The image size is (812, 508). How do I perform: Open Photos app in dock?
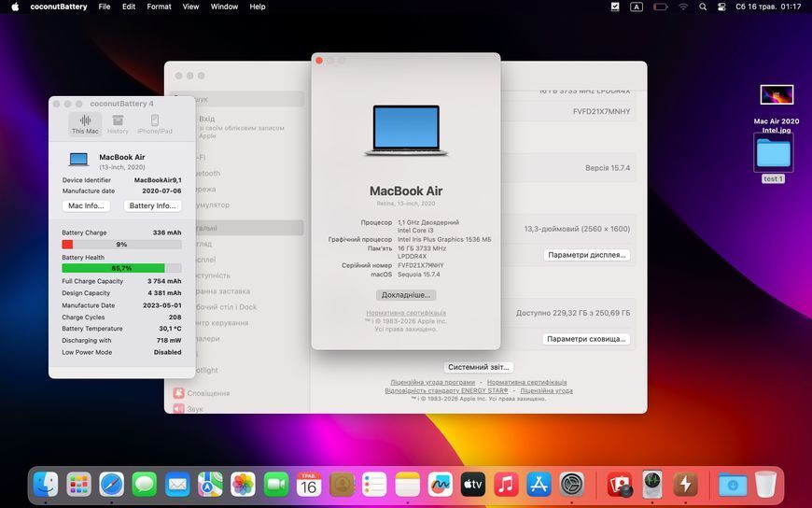coord(243,485)
